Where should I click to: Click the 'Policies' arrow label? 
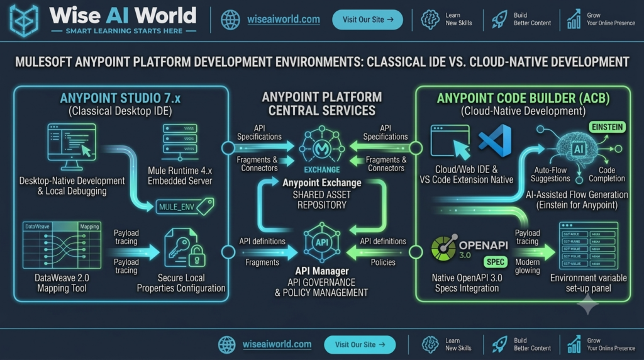pos(383,262)
